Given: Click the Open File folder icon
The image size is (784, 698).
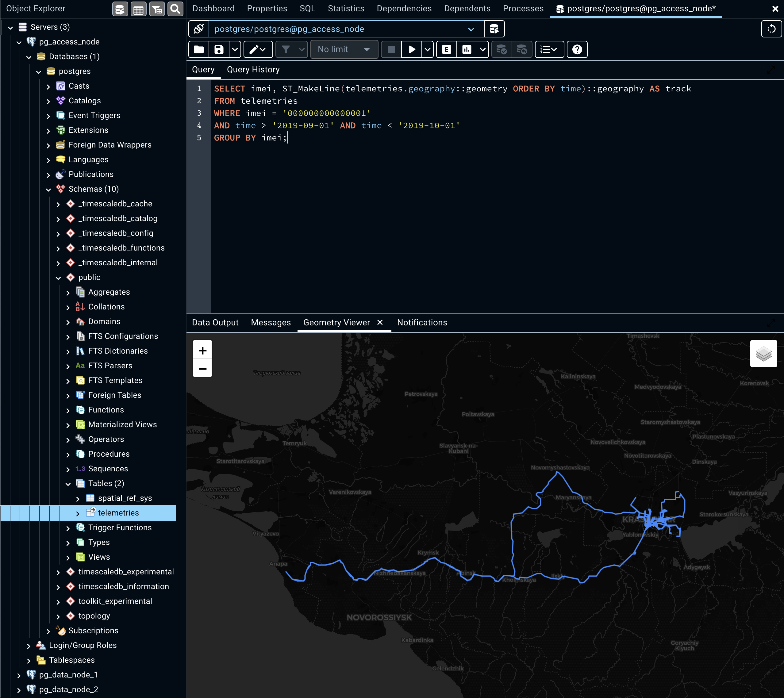Looking at the screenshot, I should [199, 49].
